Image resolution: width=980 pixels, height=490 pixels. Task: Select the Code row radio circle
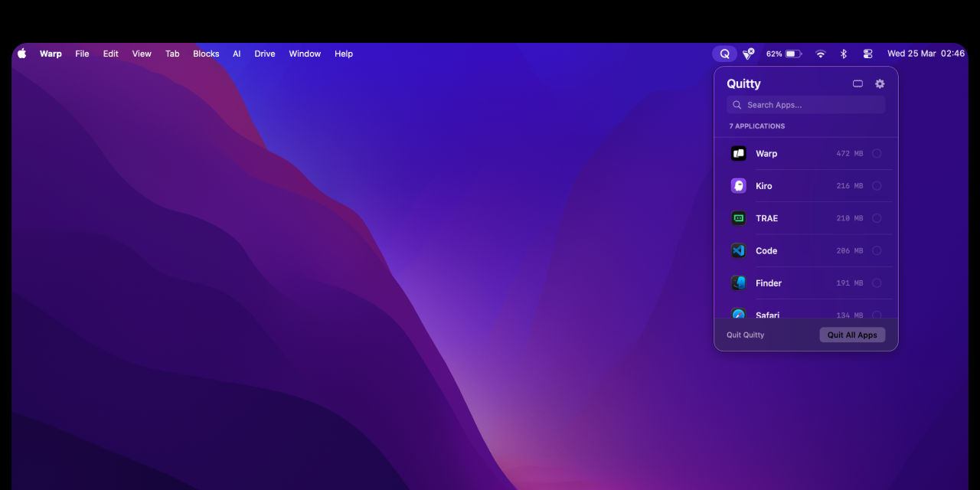(877, 250)
